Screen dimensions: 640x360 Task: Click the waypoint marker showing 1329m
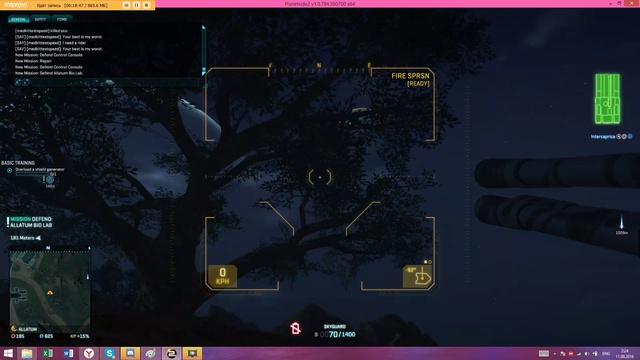621,225
